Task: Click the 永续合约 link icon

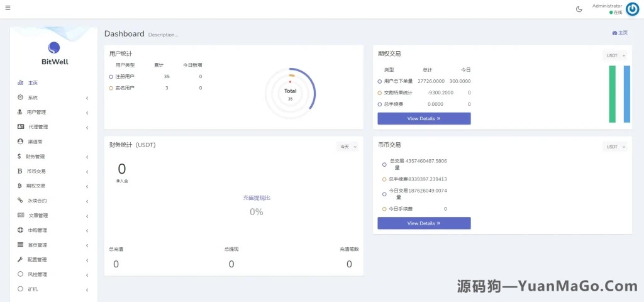Action: point(20,201)
